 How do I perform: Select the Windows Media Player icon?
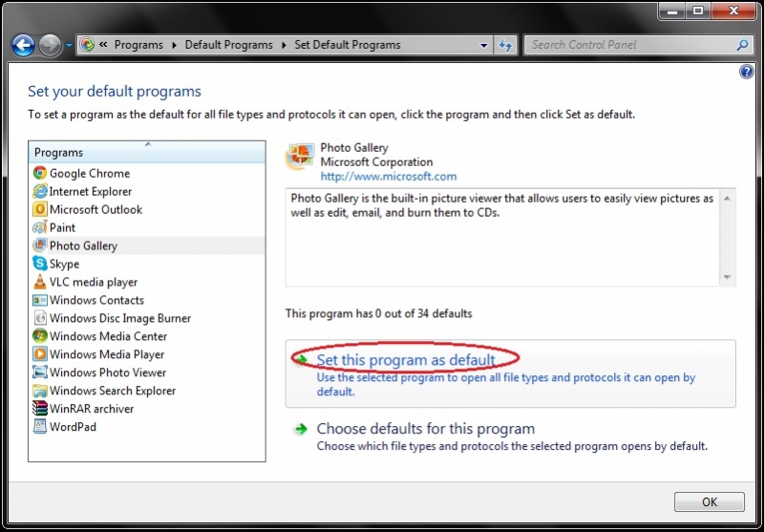click(40, 354)
